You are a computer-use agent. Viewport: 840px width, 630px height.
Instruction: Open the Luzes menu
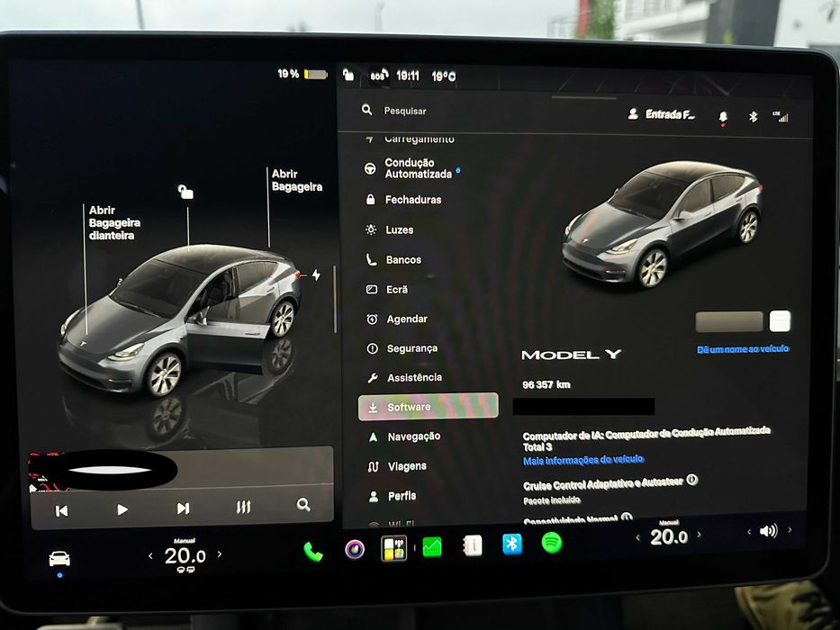(x=390, y=229)
